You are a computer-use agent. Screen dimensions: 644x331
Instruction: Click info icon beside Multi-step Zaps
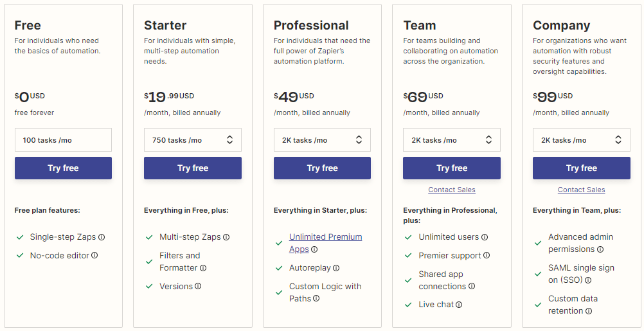point(226,237)
